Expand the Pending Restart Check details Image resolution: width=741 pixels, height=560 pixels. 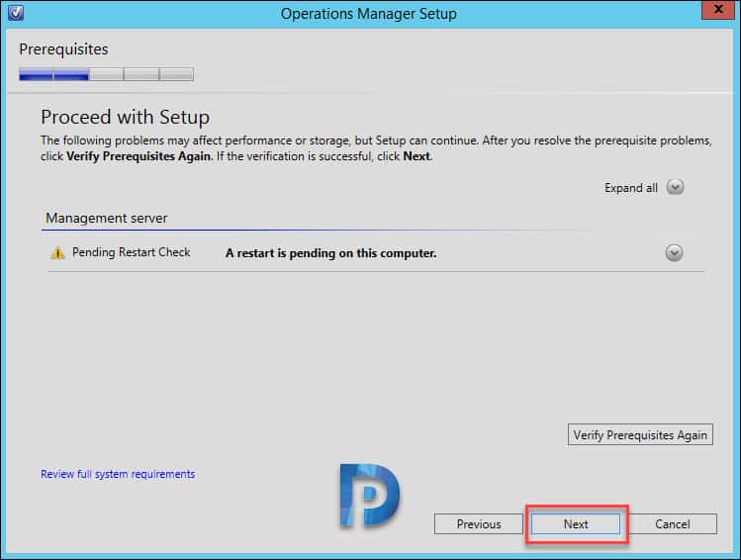(674, 253)
